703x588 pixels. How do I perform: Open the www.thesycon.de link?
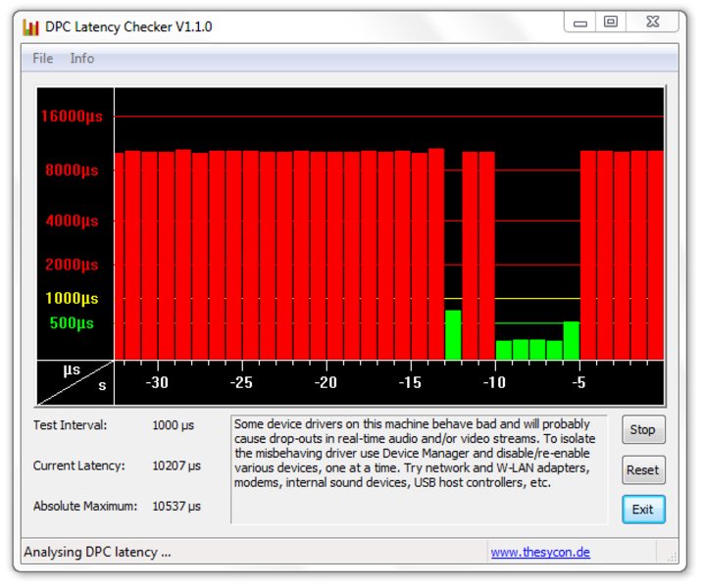[x=540, y=552]
